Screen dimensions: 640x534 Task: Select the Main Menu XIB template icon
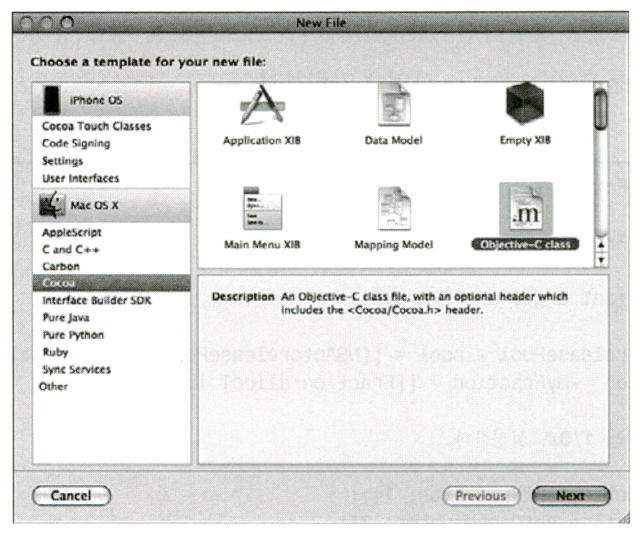[x=262, y=208]
